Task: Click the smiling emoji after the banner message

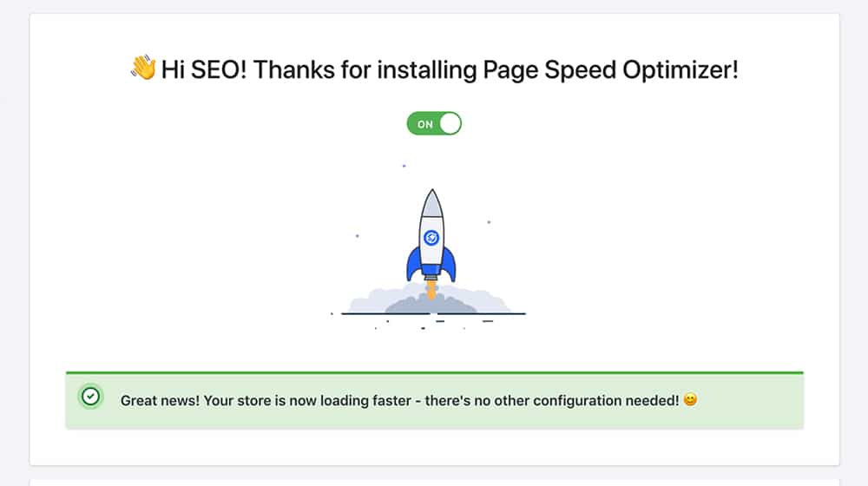Action: pyautogui.click(x=690, y=400)
